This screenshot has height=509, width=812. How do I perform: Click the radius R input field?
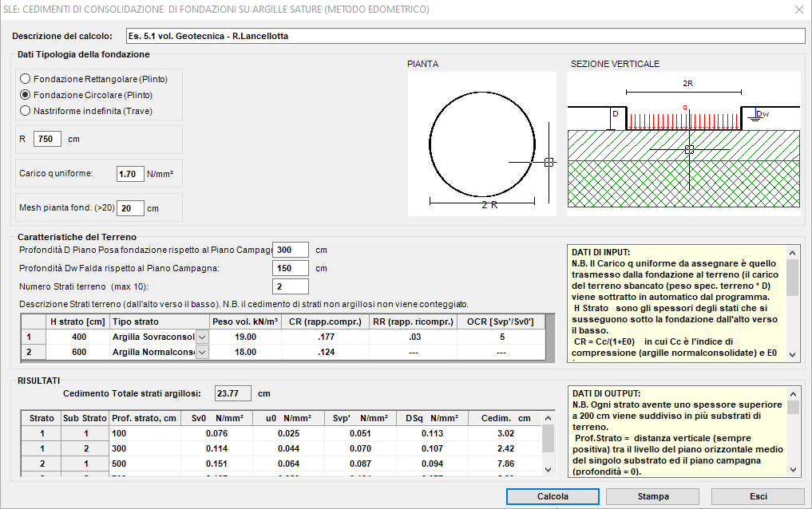coord(47,139)
